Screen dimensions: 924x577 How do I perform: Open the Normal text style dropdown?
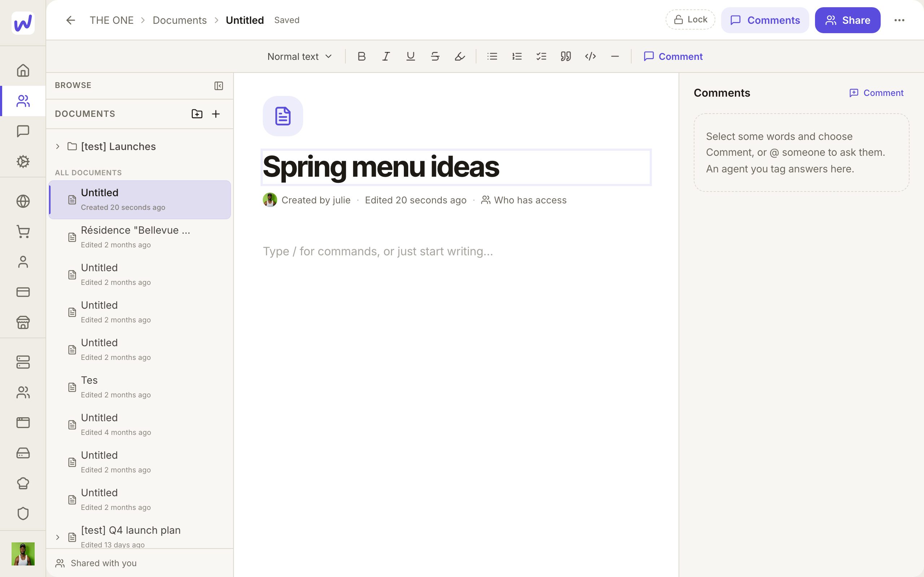300,57
